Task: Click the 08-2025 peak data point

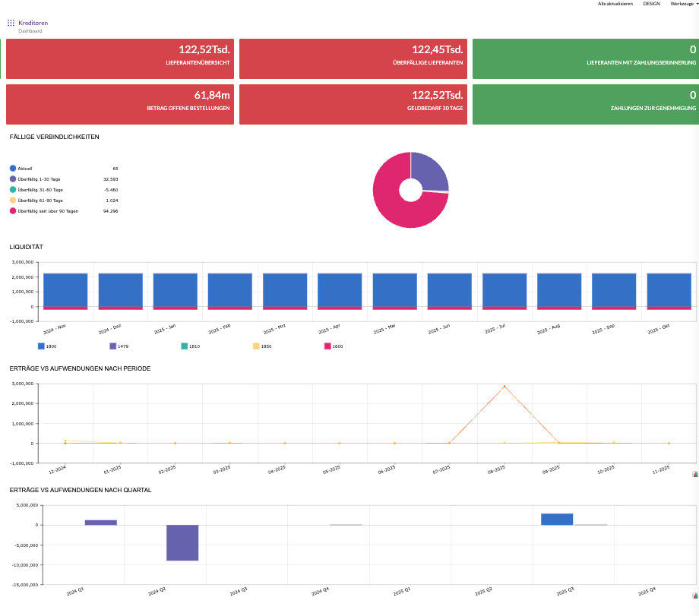Action: 504,387
